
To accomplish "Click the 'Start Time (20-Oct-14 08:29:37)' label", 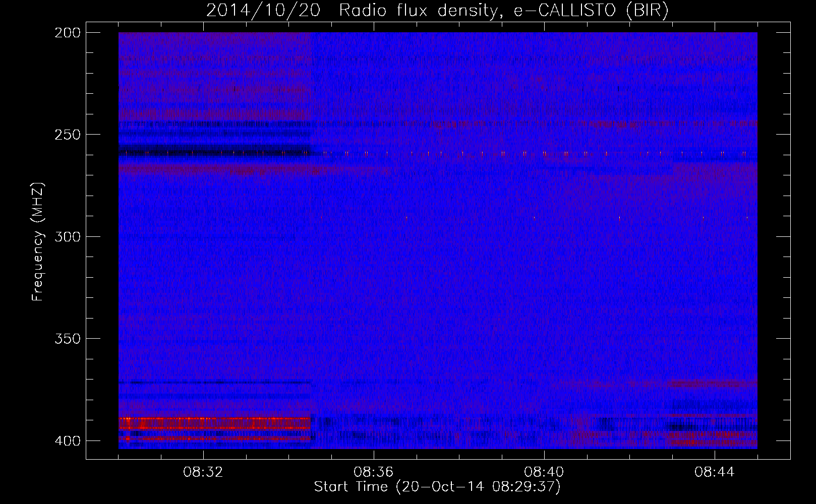I will (437, 487).
